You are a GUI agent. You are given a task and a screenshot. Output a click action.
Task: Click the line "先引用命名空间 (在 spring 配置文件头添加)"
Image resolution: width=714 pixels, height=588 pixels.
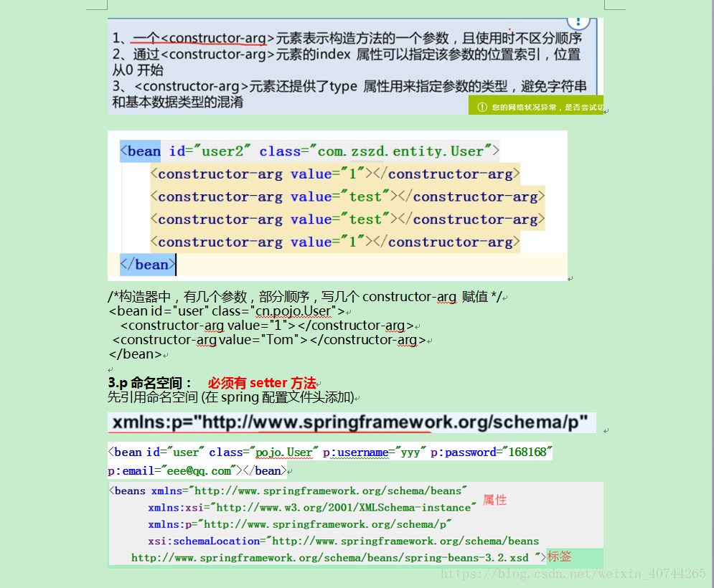click(231, 397)
